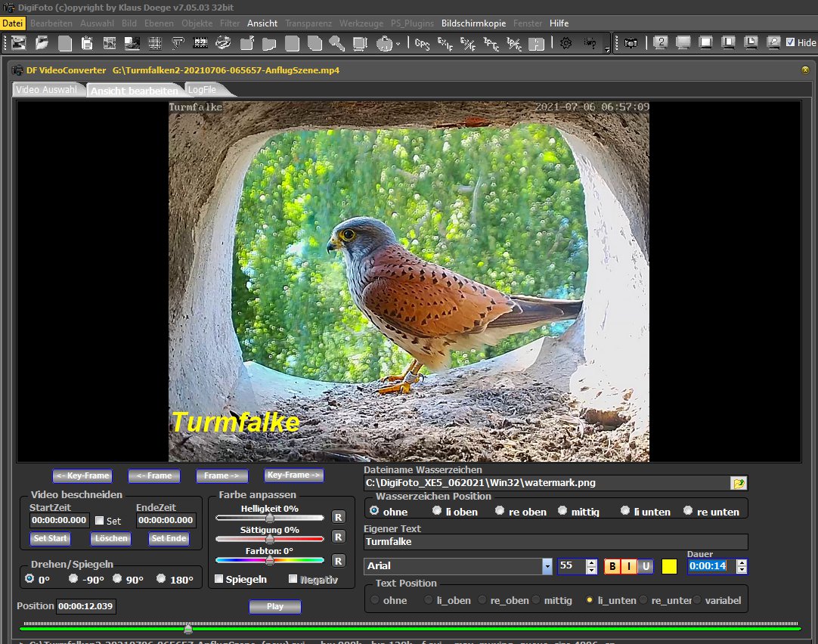
Task: Click the camera screenshot icon in toolbar
Action: click(x=631, y=43)
